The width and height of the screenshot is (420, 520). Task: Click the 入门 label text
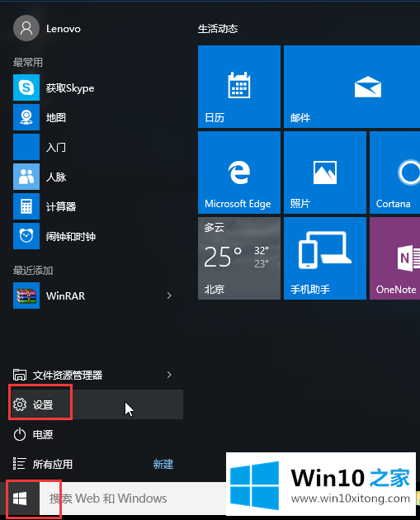coord(55,147)
